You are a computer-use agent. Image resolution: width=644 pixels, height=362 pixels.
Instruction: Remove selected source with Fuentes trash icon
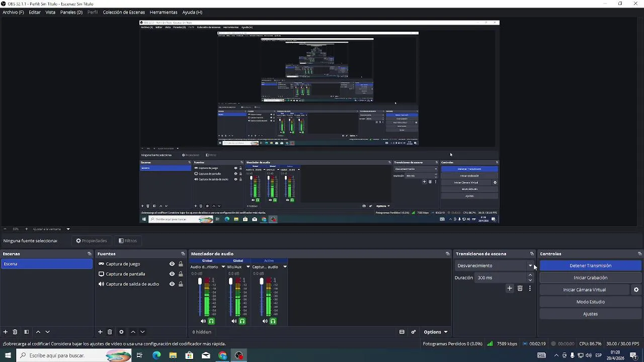pyautogui.click(x=110, y=332)
